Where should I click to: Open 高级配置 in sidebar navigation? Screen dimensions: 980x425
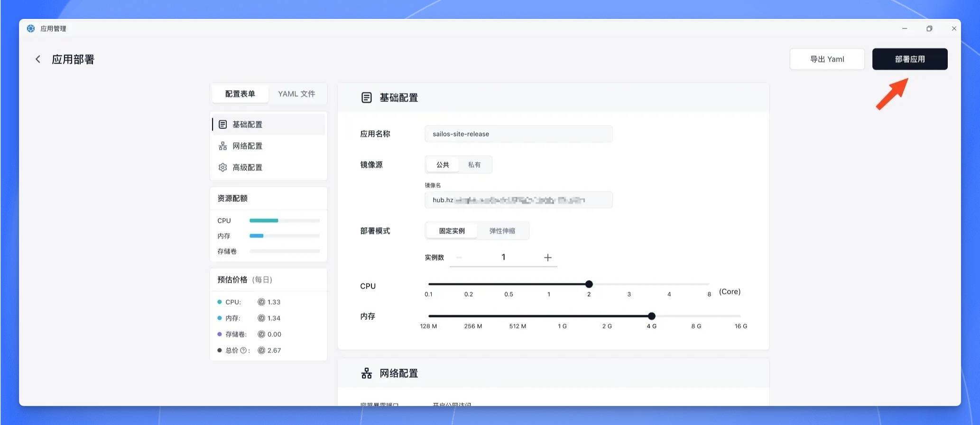(x=268, y=167)
